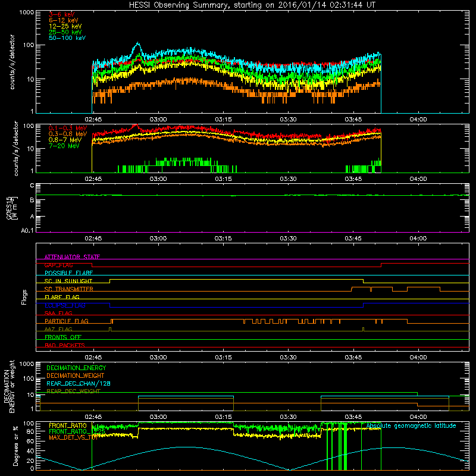The height and width of the screenshot is (476, 476).
Task: Select the BAD_PACKETS flag label
Action: [65, 345]
